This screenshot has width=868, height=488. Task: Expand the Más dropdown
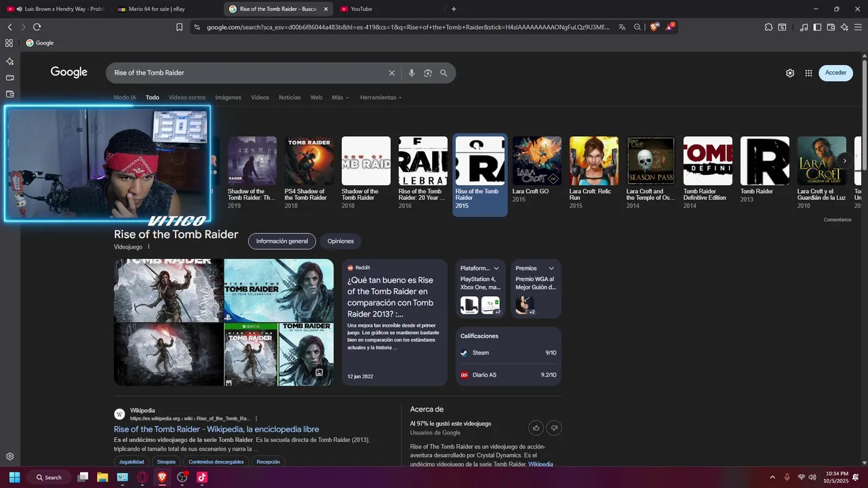tap(340, 98)
